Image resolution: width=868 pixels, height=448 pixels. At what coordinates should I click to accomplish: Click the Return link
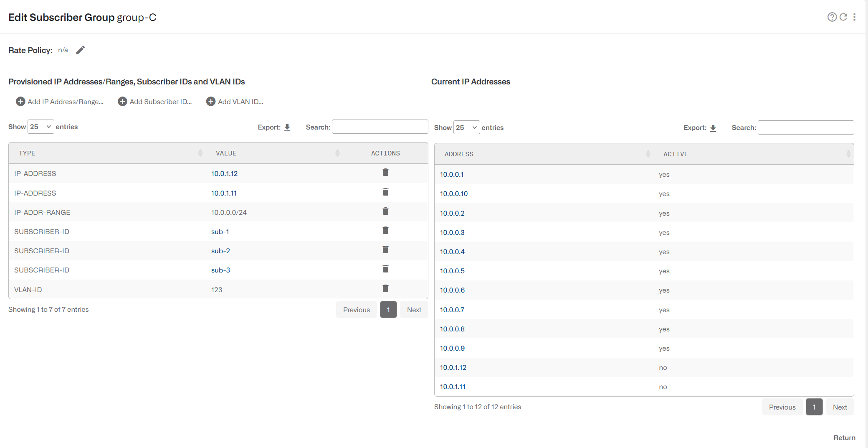pos(844,438)
